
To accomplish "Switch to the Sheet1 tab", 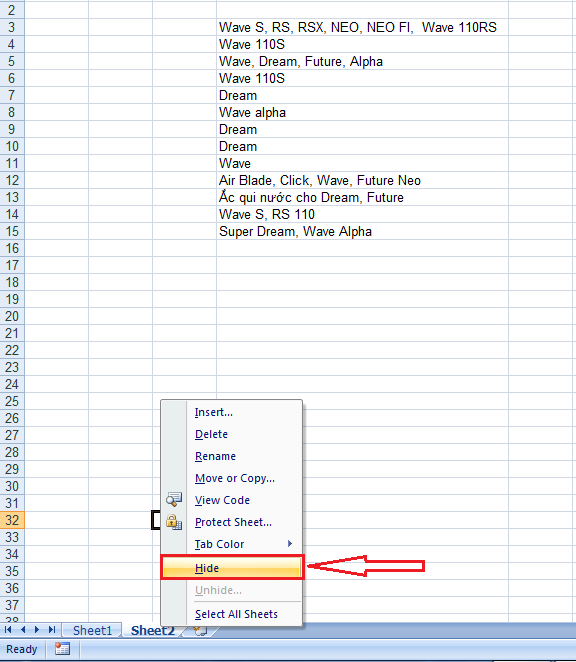I will point(92,630).
